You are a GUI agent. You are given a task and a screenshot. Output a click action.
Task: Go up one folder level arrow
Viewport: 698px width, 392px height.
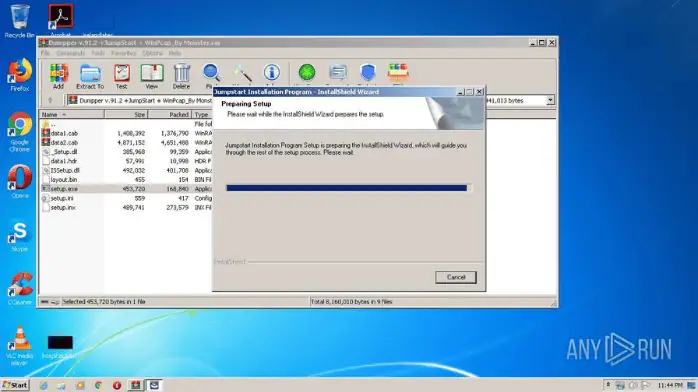(x=50, y=101)
